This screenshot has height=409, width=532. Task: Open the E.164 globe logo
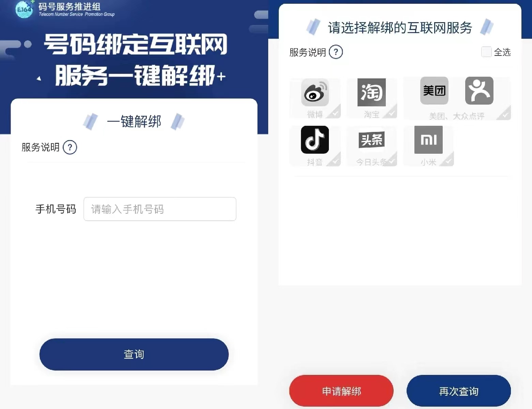pos(24,9)
